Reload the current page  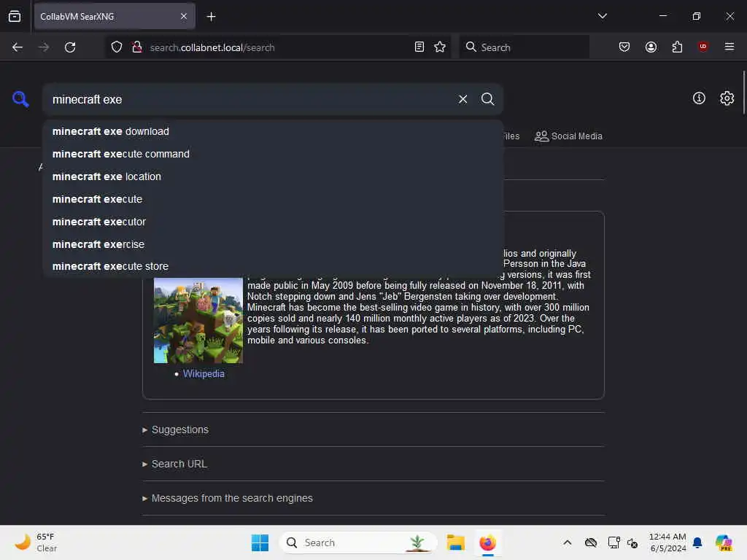tap(70, 47)
